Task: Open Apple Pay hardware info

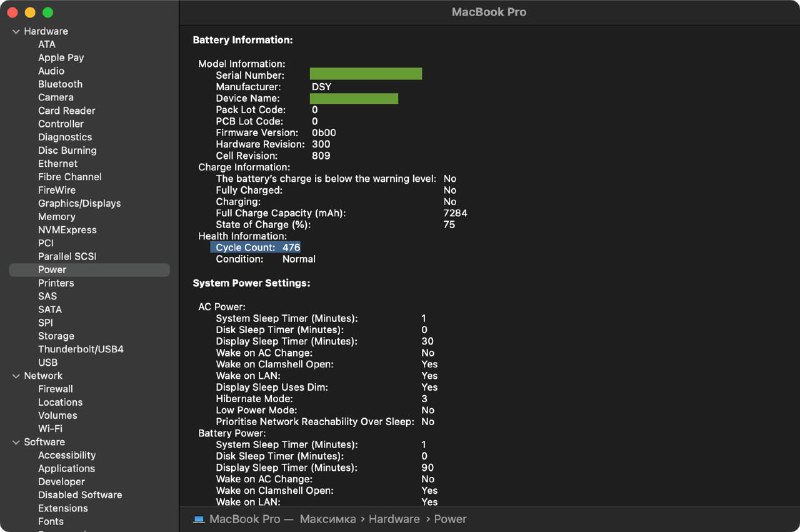Action: (x=61, y=58)
